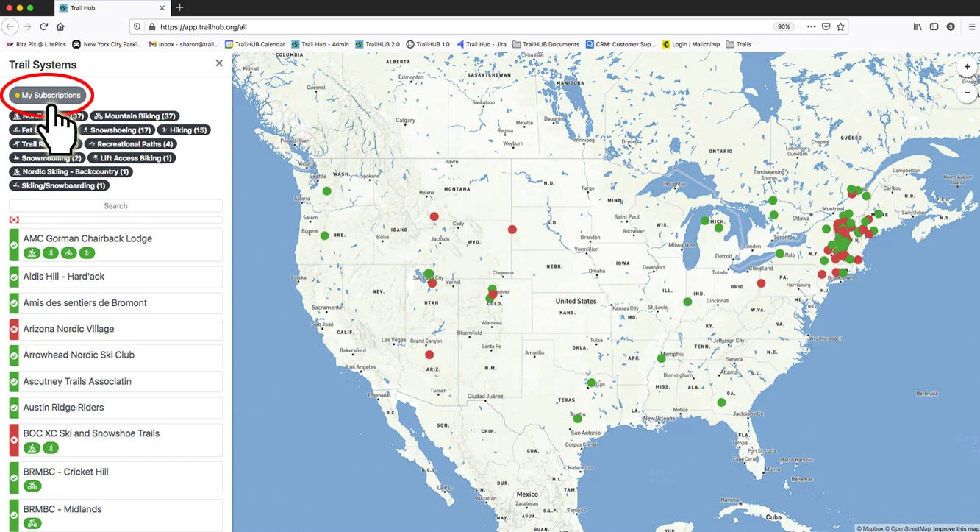Toggle the Hiking (15) filter

(x=184, y=130)
